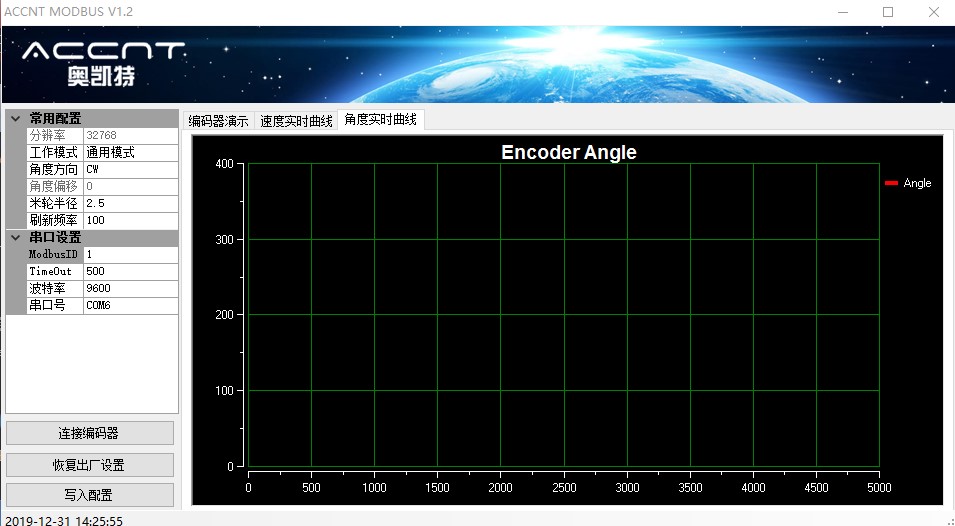
Task: Click the 恢复出厂设置 button
Action: point(89,465)
